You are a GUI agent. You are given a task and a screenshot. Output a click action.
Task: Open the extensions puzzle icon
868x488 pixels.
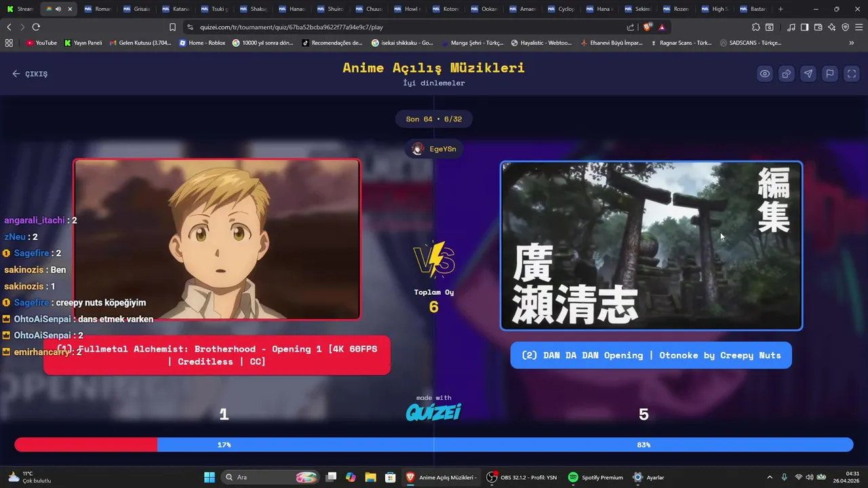(x=756, y=27)
